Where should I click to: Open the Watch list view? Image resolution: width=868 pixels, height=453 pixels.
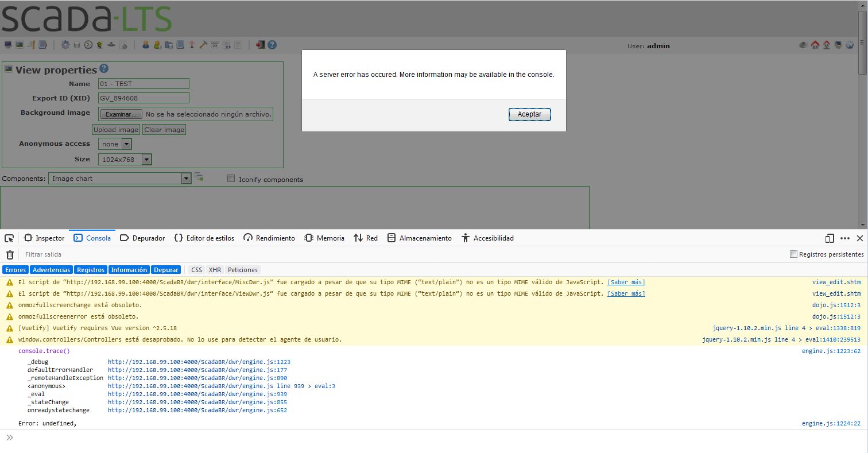tap(7, 45)
